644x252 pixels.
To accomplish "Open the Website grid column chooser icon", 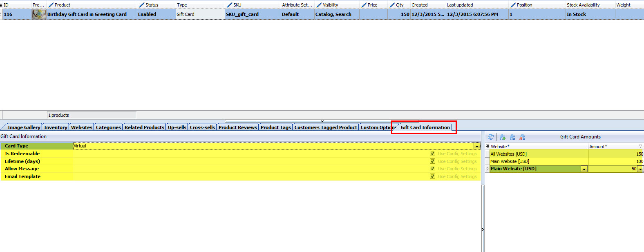I will (487, 146).
